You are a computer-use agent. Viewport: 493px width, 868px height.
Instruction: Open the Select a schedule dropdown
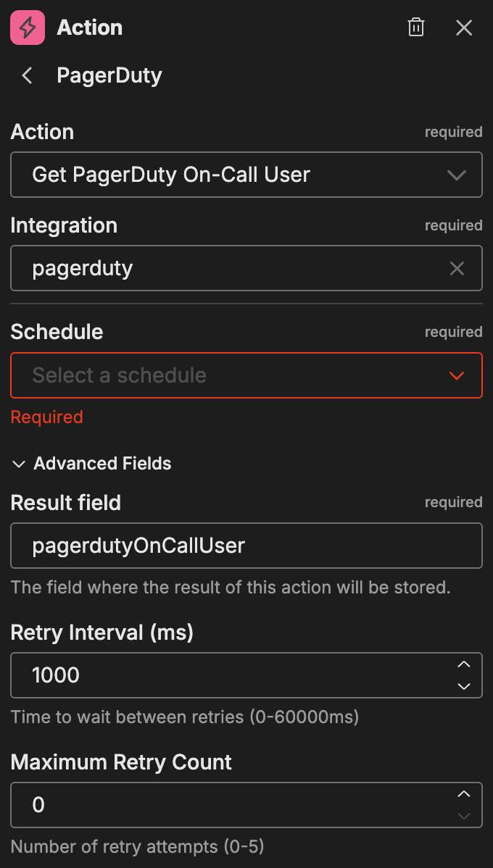pos(246,375)
